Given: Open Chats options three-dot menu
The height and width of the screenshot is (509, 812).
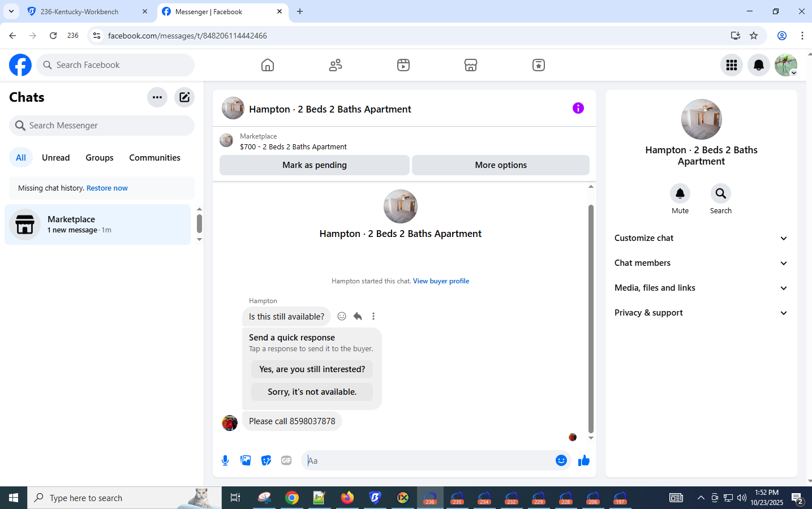Looking at the screenshot, I should [x=157, y=97].
